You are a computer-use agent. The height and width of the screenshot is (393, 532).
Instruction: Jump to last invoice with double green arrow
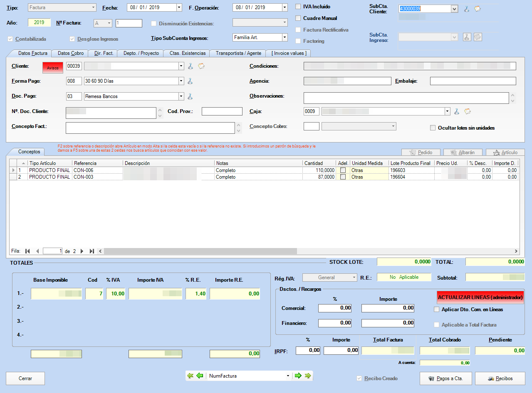point(308,376)
